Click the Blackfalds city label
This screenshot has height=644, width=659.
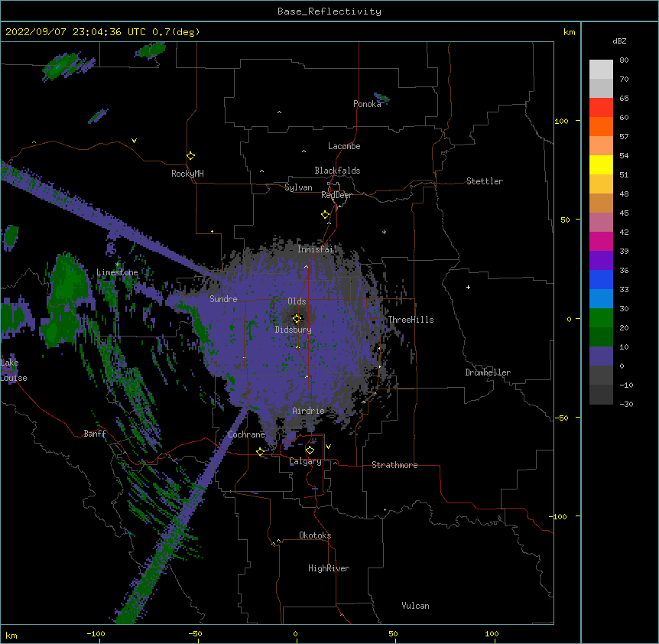[x=337, y=171]
